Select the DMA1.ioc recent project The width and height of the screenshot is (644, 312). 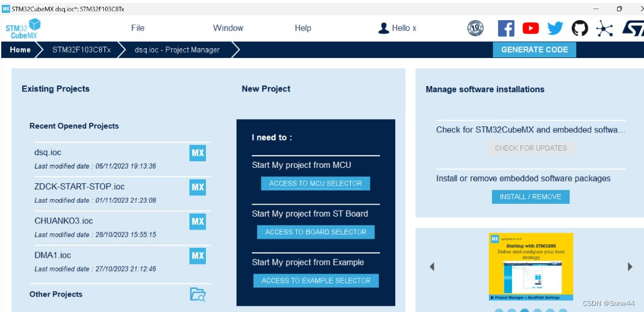tap(122, 263)
